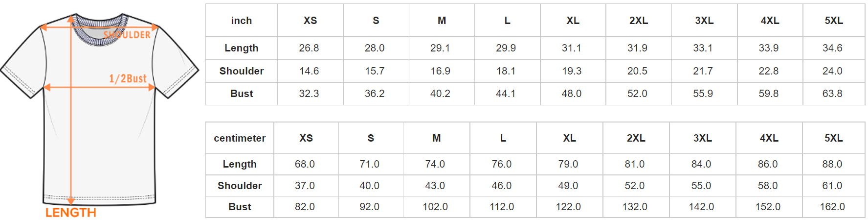Image resolution: width=868 pixels, height=220 pixels.
Task: Select the 'inch' table header cell
Action: (242, 21)
